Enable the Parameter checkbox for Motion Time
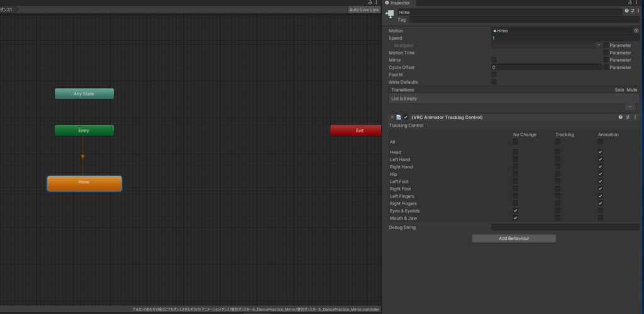Viewport: 644px width, 314px height. [606, 53]
